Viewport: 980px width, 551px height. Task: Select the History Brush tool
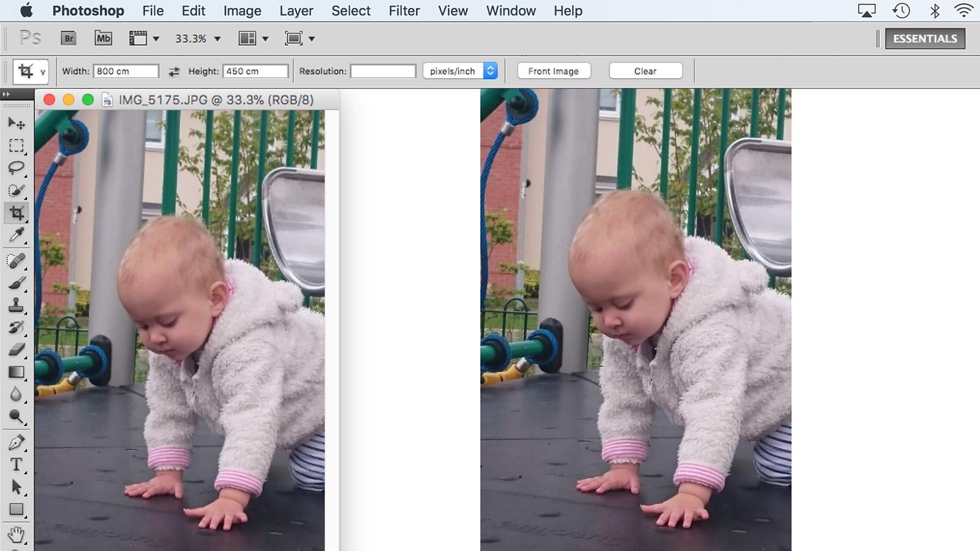coord(17,328)
